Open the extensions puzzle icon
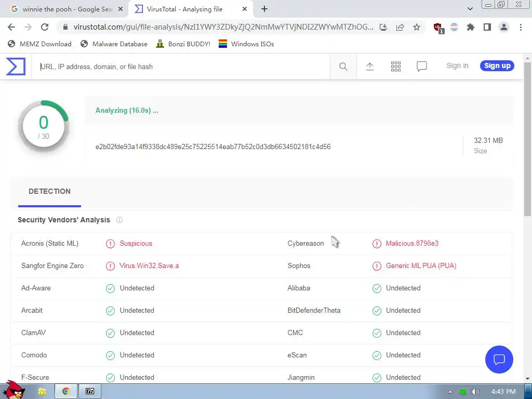 tap(471, 27)
